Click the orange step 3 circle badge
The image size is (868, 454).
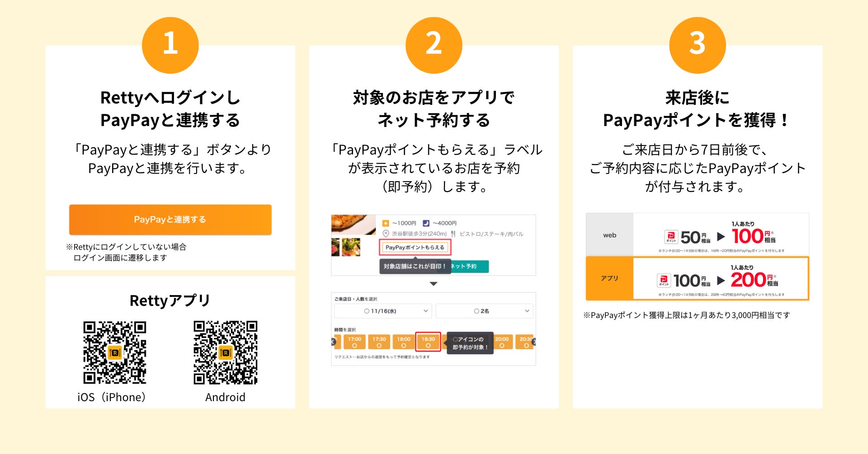697,45
